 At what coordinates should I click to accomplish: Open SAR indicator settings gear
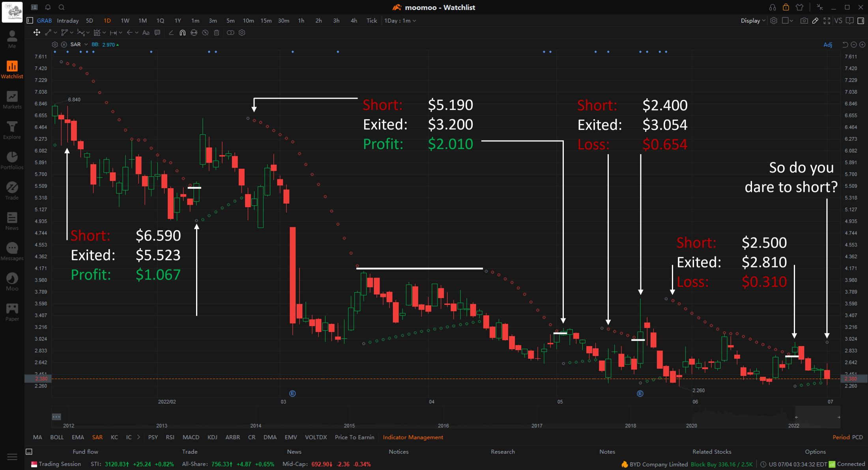coord(55,45)
